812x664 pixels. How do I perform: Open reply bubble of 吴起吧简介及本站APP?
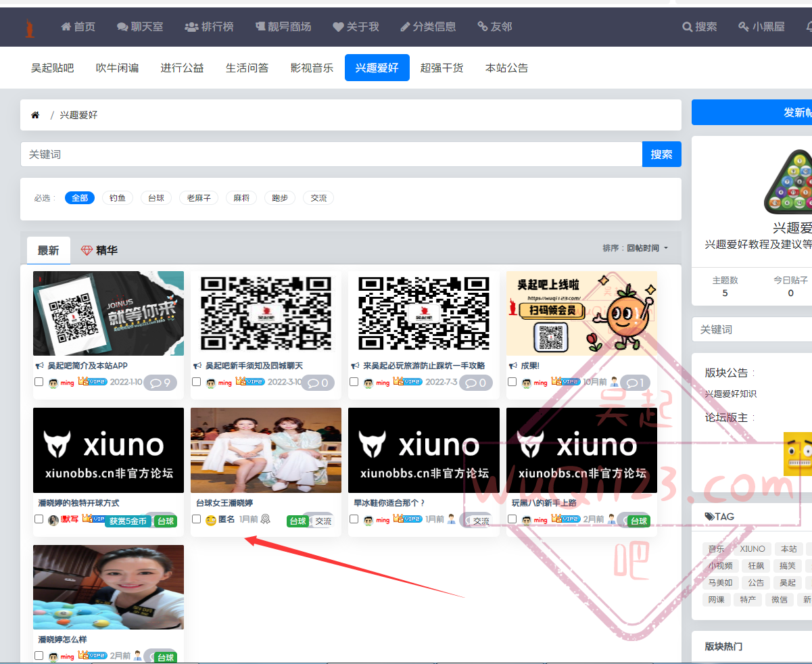[x=160, y=383]
